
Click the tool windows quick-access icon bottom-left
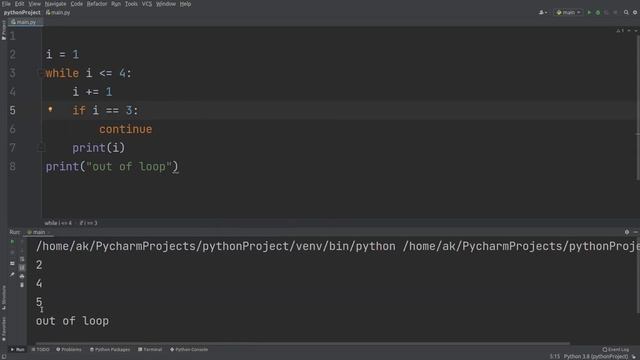click(x=4, y=357)
